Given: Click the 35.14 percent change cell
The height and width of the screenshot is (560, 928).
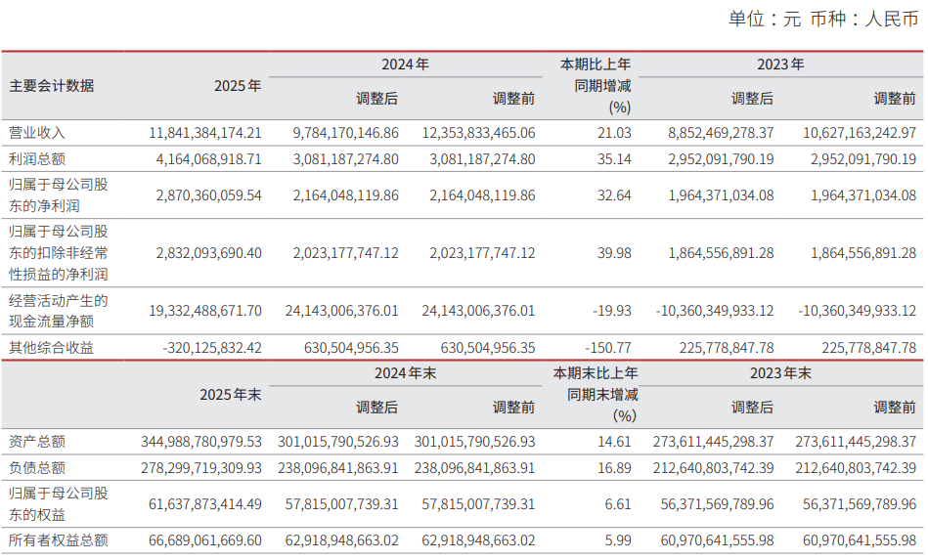Looking at the screenshot, I should pos(614,159).
